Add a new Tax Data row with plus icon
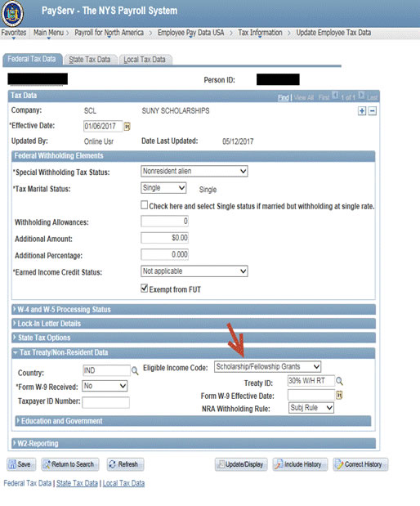 point(362,111)
